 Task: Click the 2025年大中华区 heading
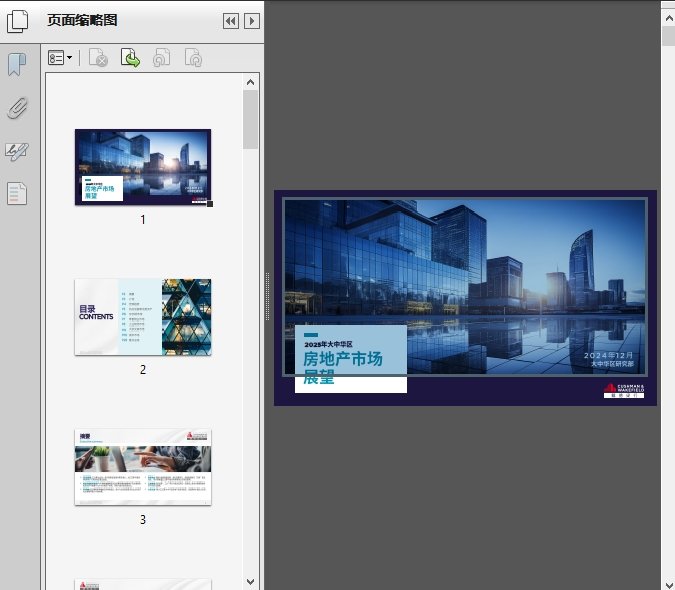(328, 344)
